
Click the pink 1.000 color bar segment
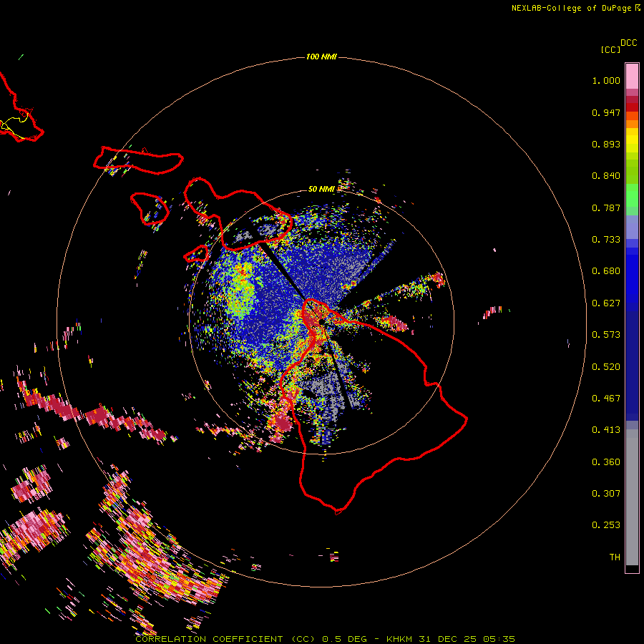tap(632, 77)
